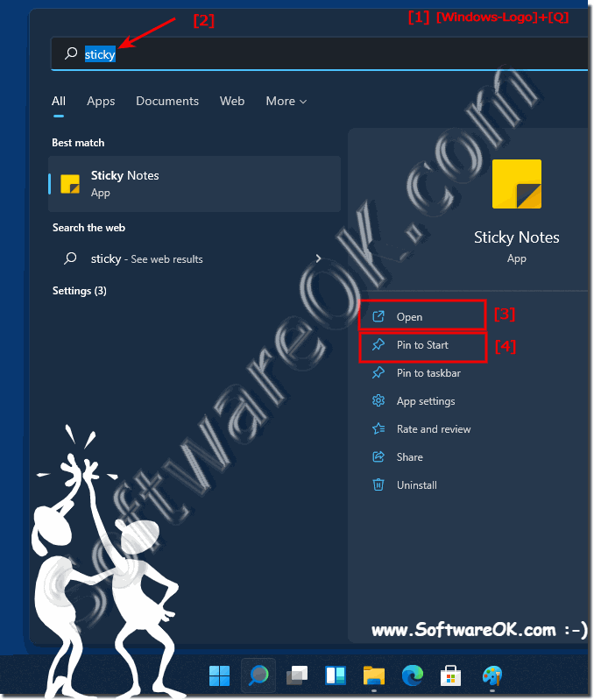Open the Windows Start button on taskbar
This screenshot has width=594, height=700.
tap(220, 675)
